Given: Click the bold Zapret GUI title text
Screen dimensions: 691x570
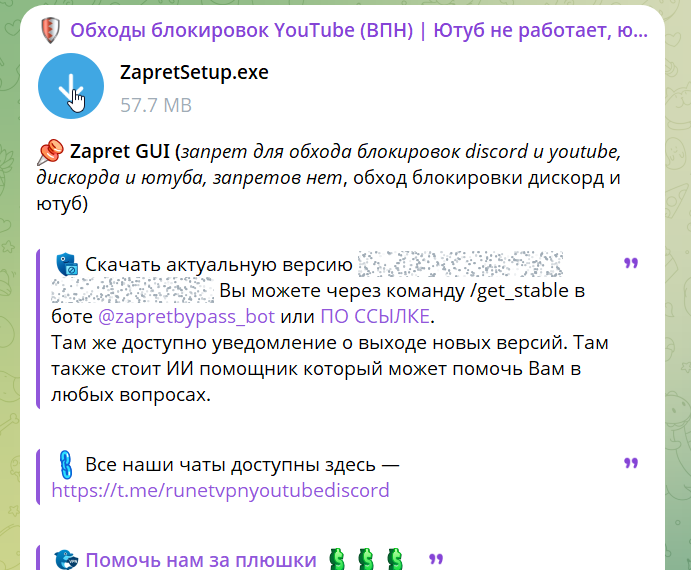Looking at the screenshot, I should 120,151.
